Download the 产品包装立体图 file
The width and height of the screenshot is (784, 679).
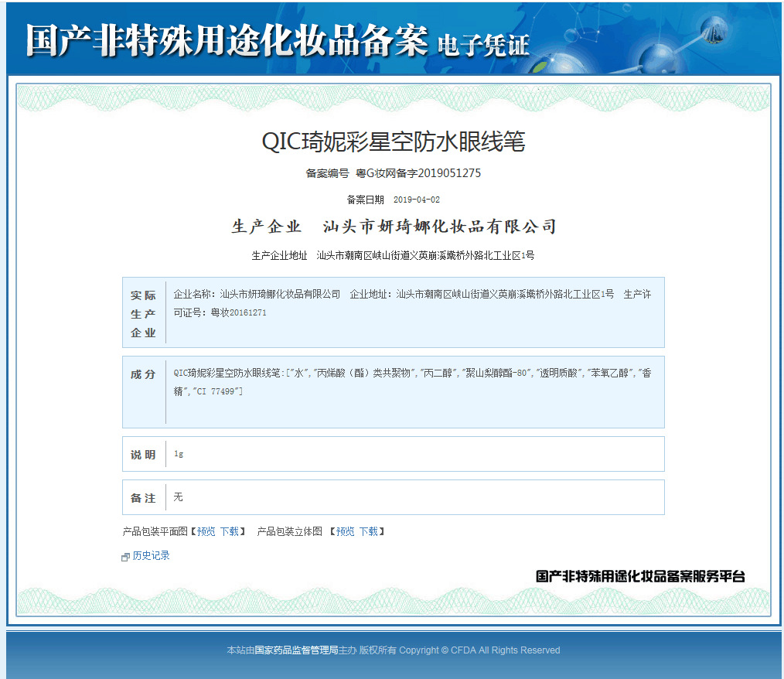click(x=369, y=531)
